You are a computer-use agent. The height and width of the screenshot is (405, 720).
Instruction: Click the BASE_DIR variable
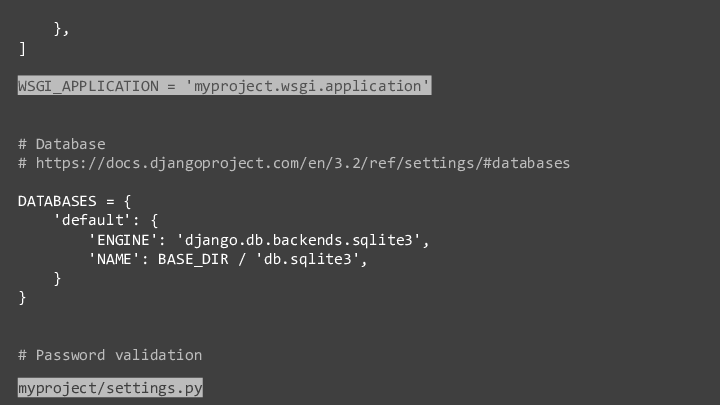pos(193,259)
